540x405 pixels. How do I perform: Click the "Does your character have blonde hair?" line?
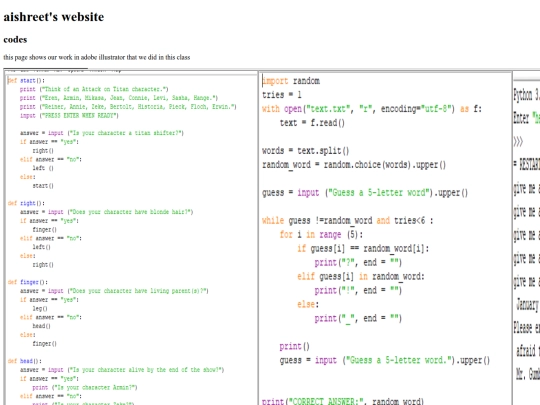(107, 212)
